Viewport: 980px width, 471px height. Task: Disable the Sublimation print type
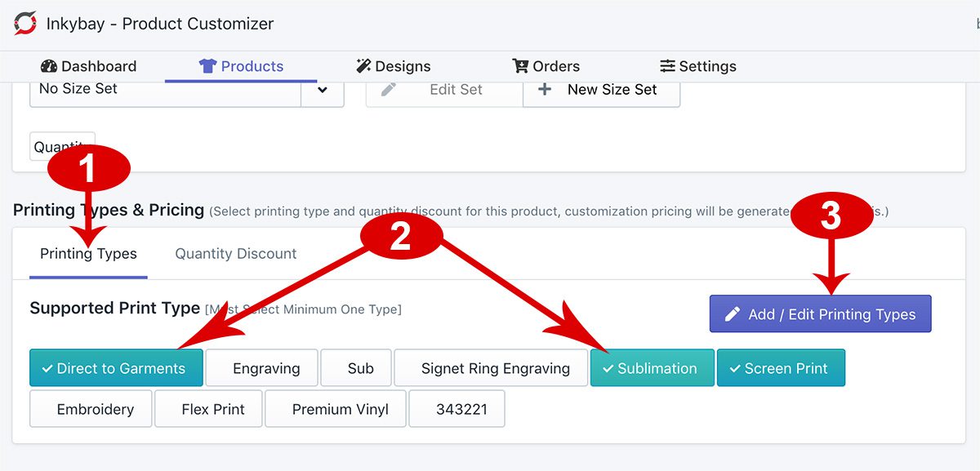(x=652, y=368)
